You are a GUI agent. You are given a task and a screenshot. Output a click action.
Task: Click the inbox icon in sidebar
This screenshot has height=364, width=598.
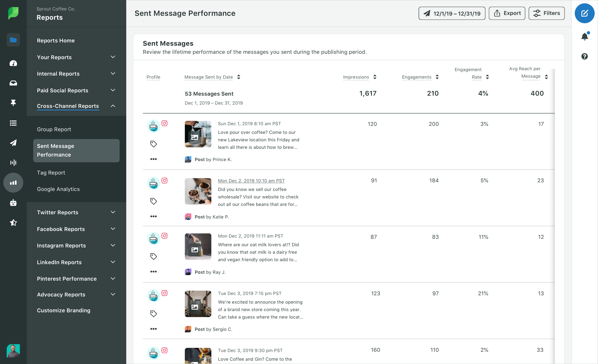13,82
